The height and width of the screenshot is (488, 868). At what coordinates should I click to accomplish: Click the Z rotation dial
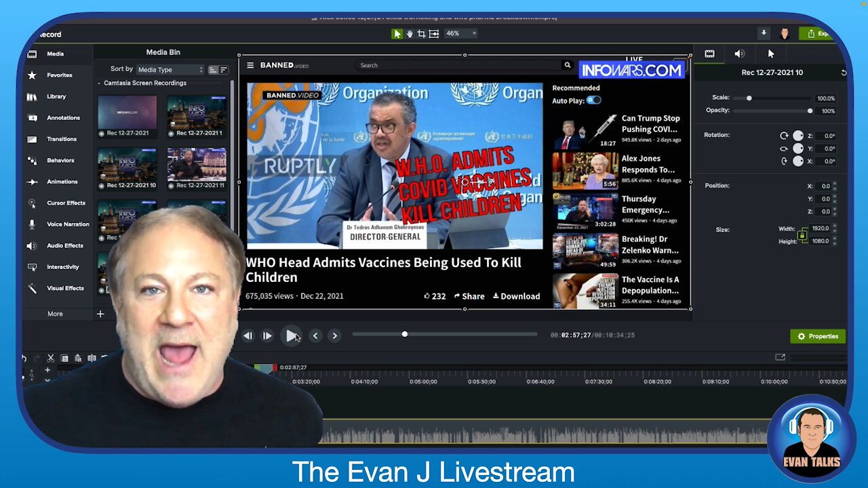pyautogui.click(x=798, y=136)
